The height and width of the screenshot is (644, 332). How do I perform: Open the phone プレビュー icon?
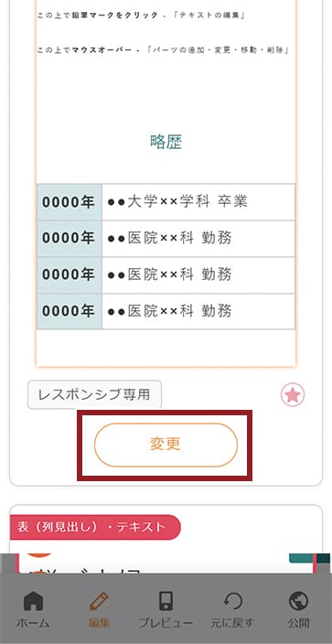coord(166,602)
